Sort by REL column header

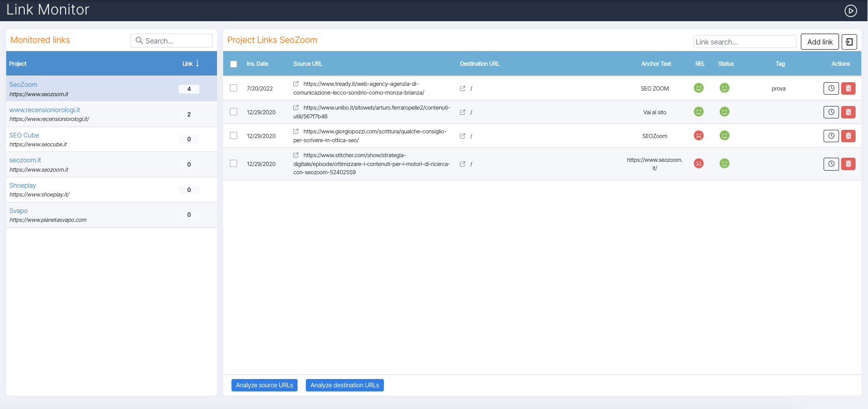click(700, 64)
